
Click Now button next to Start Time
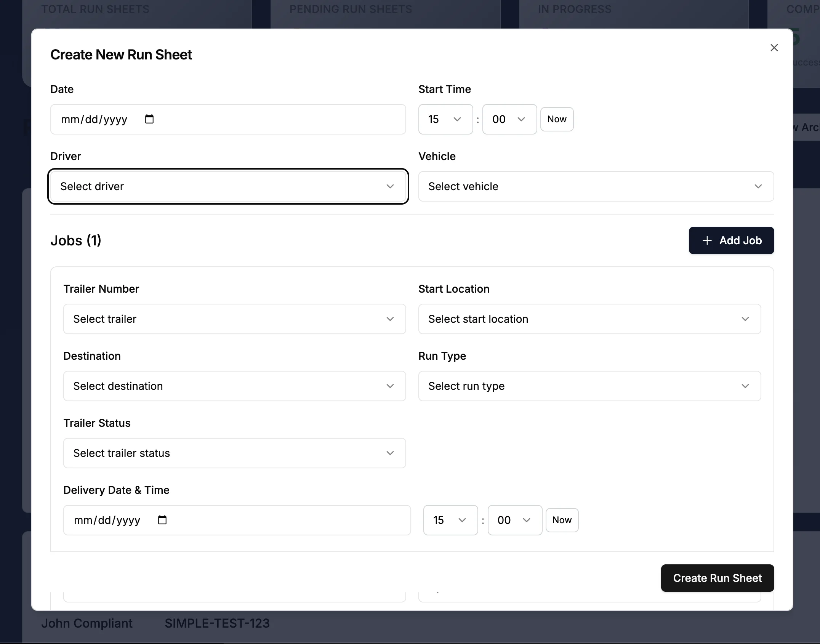click(x=557, y=119)
